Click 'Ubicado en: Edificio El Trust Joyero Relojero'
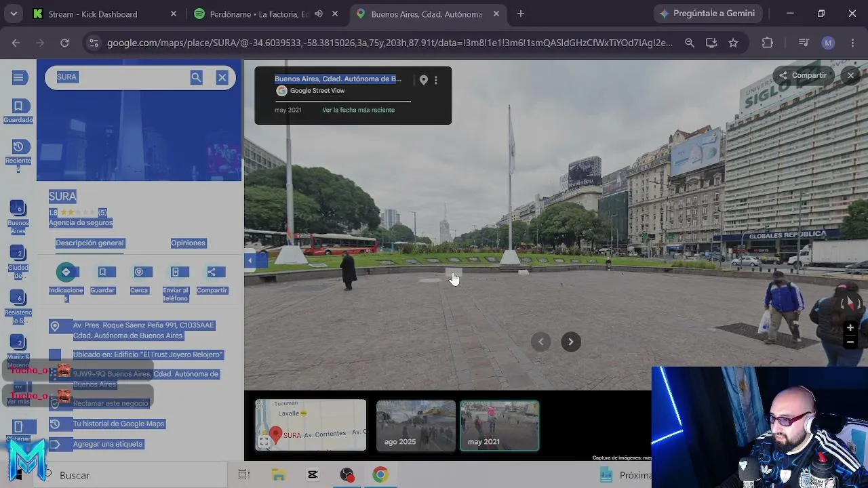Viewport: 868px width, 488px height. [148, 354]
